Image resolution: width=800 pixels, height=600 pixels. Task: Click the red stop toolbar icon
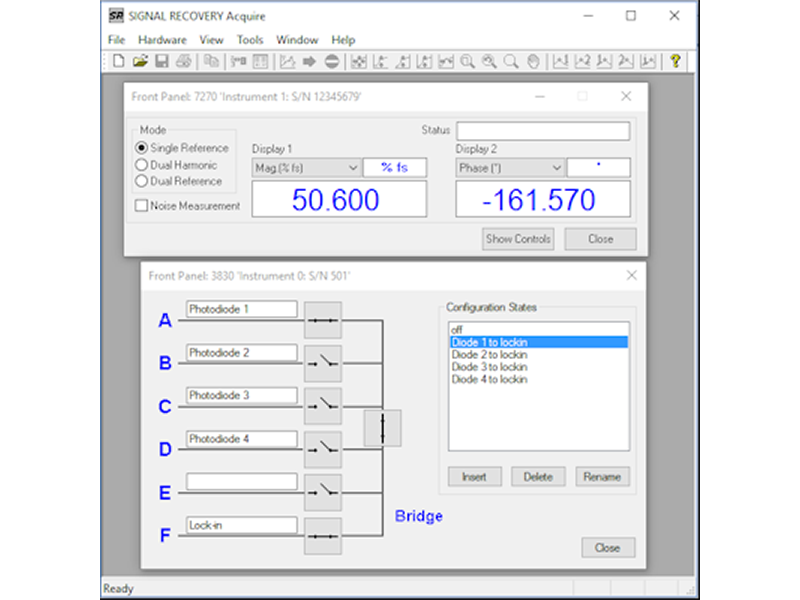[x=331, y=62]
